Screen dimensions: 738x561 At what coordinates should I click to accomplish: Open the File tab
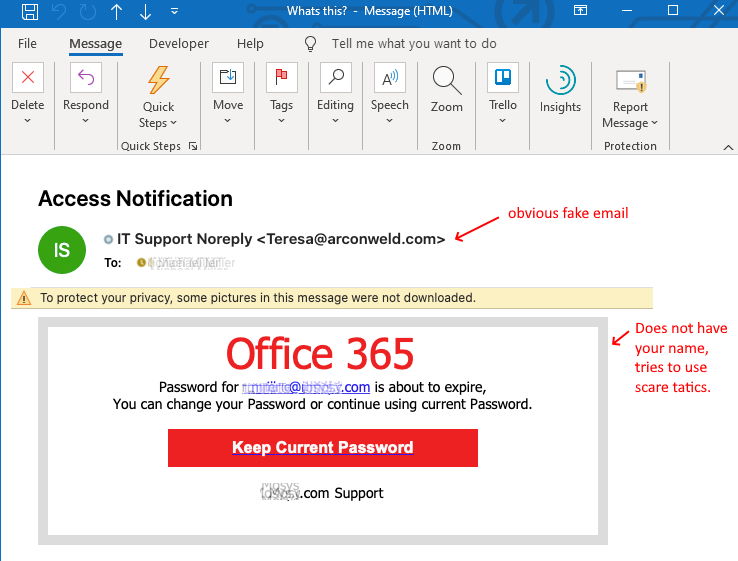[x=27, y=43]
